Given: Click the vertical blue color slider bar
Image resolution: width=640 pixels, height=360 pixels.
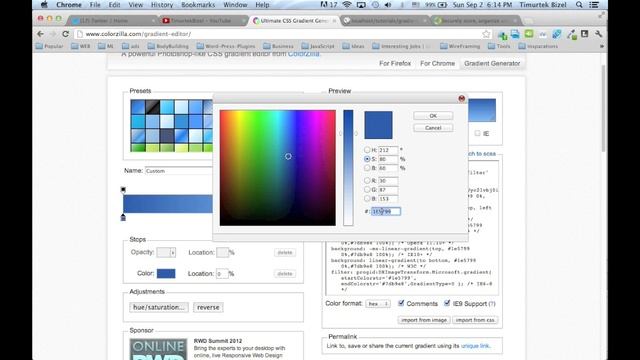Looking at the screenshot, I should pyautogui.click(x=348, y=168).
